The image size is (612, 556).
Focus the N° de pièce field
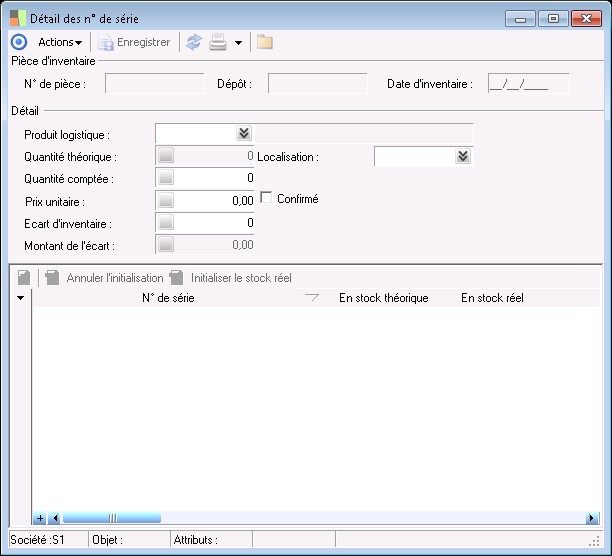coord(155,83)
